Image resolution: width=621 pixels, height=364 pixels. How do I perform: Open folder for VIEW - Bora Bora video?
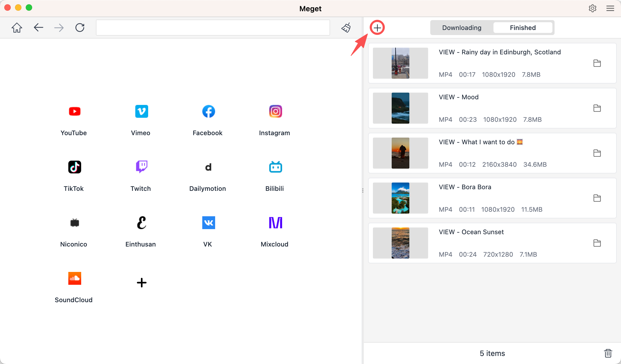(597, 198)
